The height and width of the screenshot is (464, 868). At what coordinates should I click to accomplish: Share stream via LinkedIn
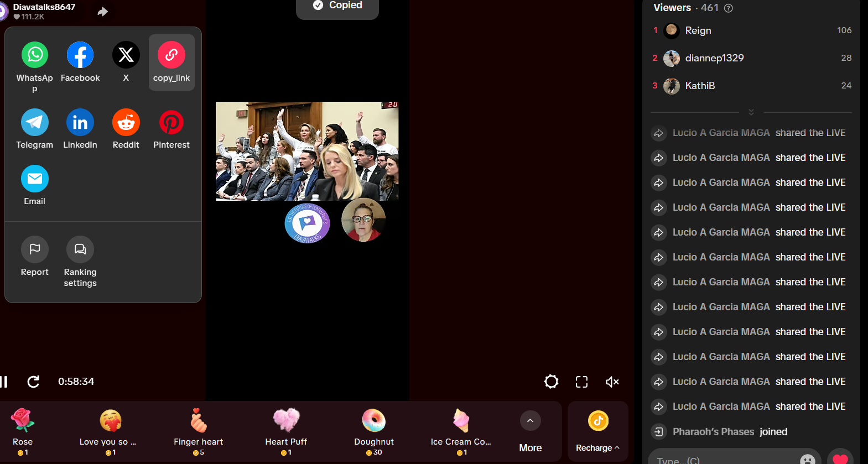pos(80,123)
